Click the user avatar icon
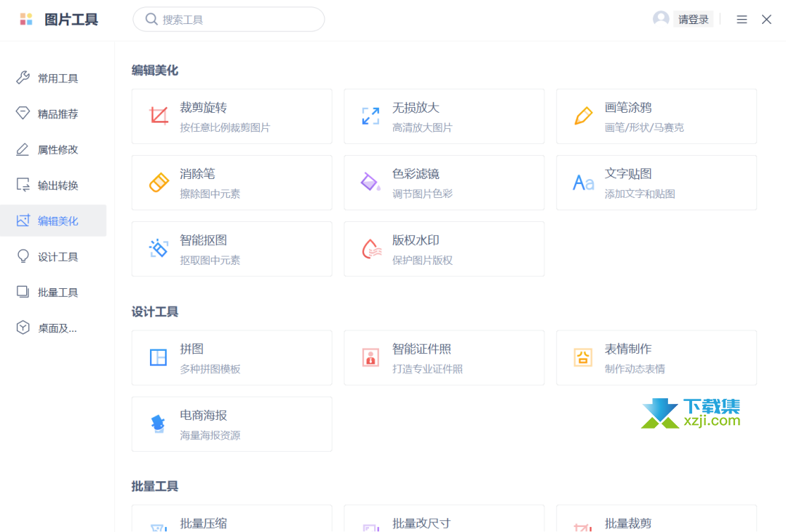This screenshot has height=532, width=786. [x=661, y=19]
